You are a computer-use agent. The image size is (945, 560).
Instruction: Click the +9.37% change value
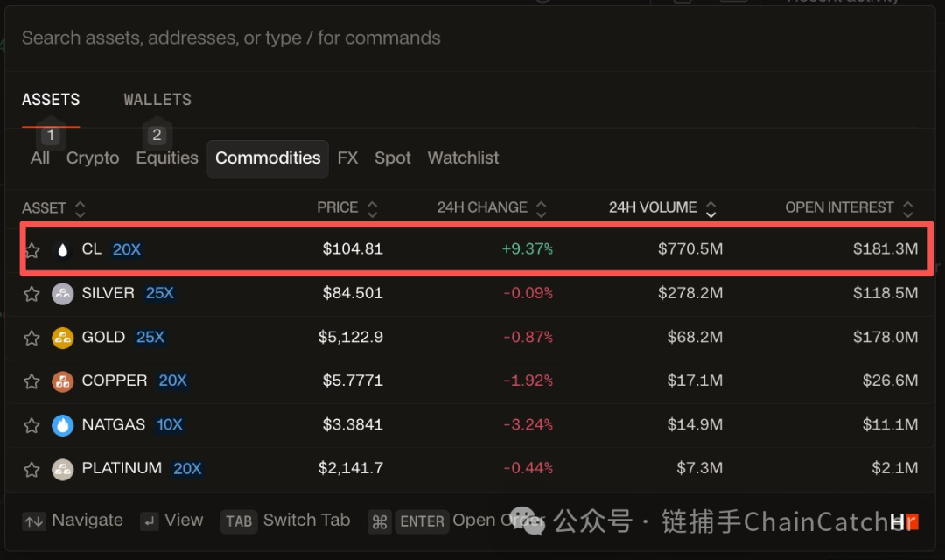[528, 249]
